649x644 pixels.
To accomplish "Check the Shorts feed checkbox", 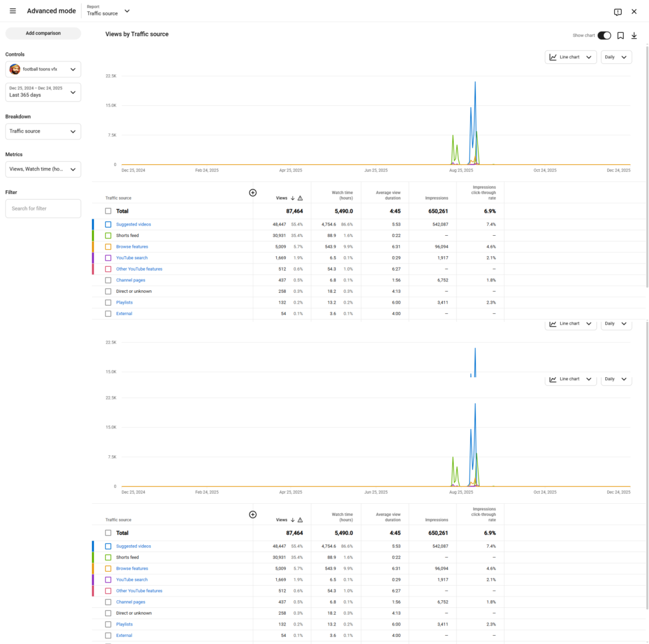I will 108,236.
